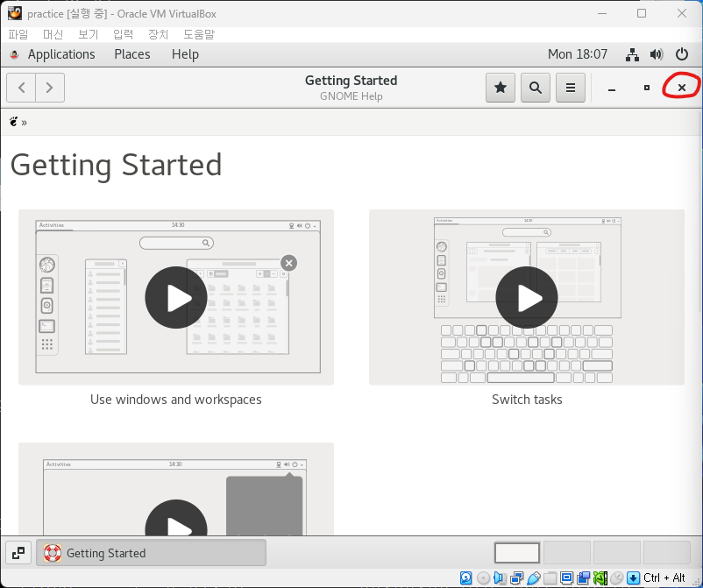
Task: Click the show desktop window-list icon
Action: click(18, 553)
